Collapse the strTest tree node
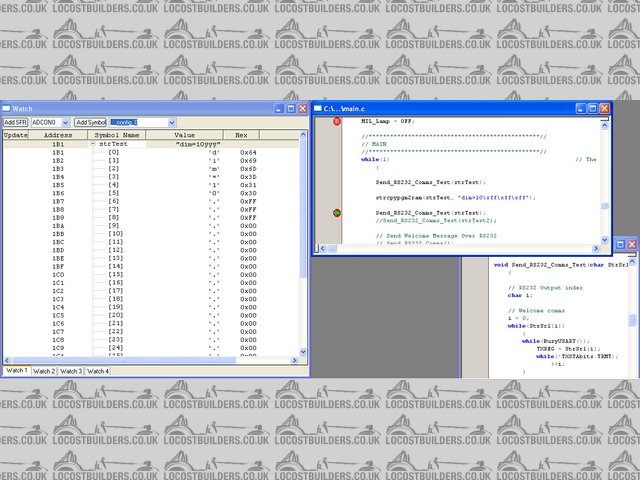This screenshot has width=640, height=480. click(93, 144)
